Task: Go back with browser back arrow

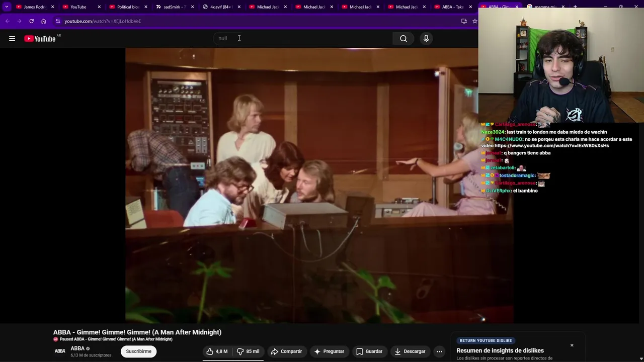Action: click(x=7, y=21)
